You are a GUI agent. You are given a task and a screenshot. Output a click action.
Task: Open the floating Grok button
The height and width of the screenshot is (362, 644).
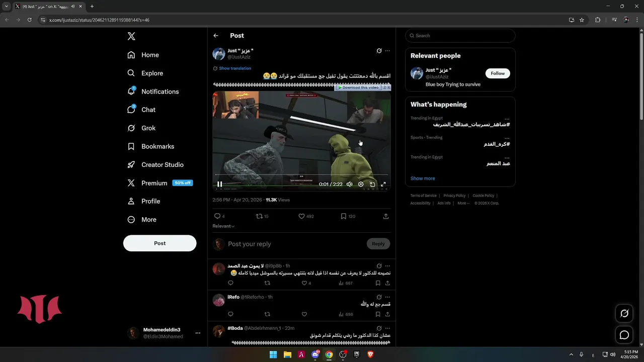coord(624,313)
